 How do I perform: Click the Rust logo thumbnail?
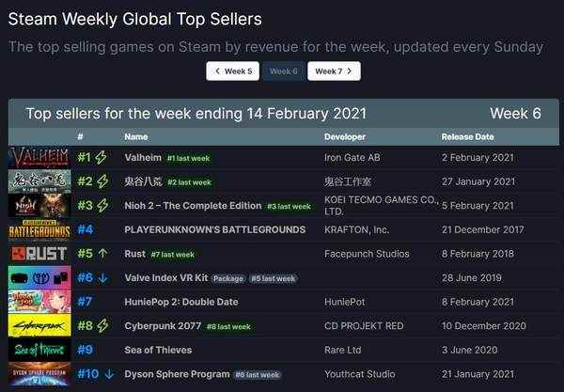39,254
